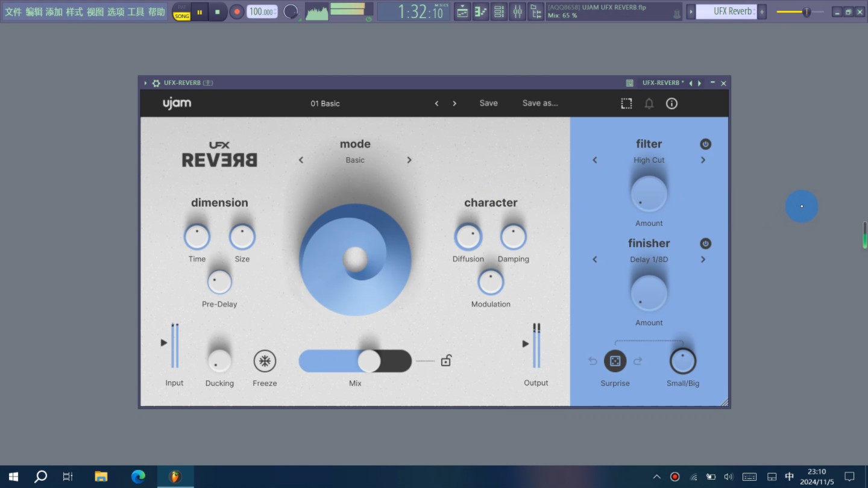Toggle the Freeze snowflake button
Screen dimensions: 868x488
(x=265, y=361)
